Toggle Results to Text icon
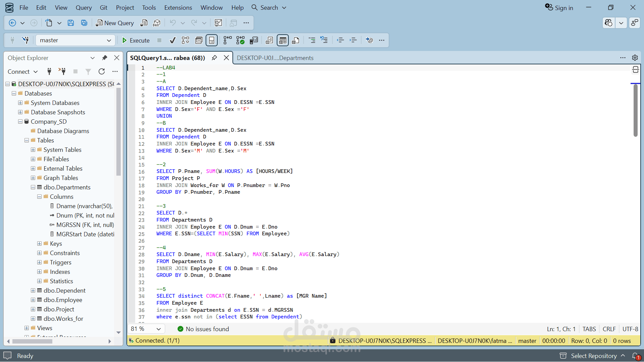Viewport: 644px width, 362px height. click(269, 40)
